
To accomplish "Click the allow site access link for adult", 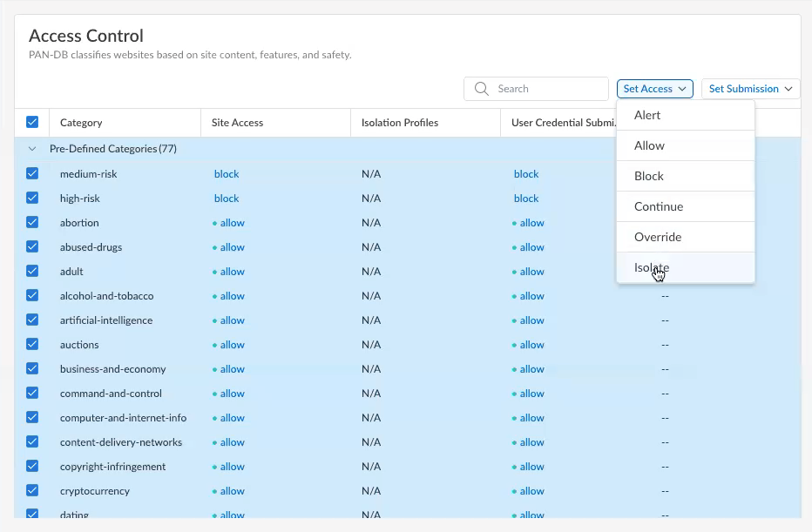I will (x=232, y=272).
